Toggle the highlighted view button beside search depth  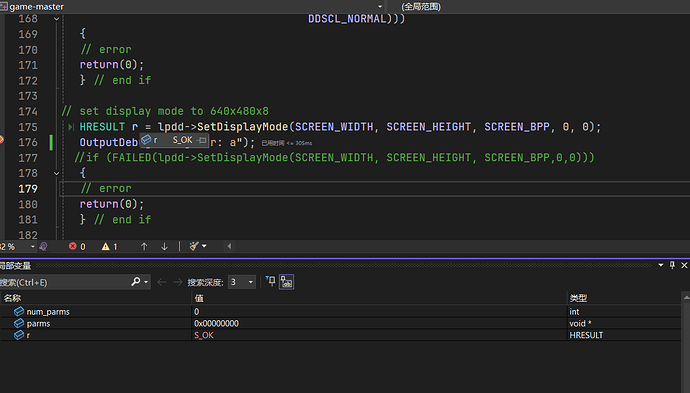tap(286, 282)
